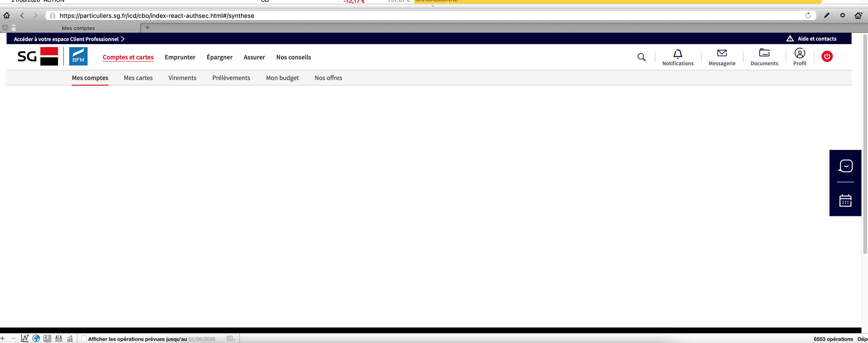This screenshot has height=343, width=868.
Task: Switch to Nos offres tab
Action: (x=328, y=78)
